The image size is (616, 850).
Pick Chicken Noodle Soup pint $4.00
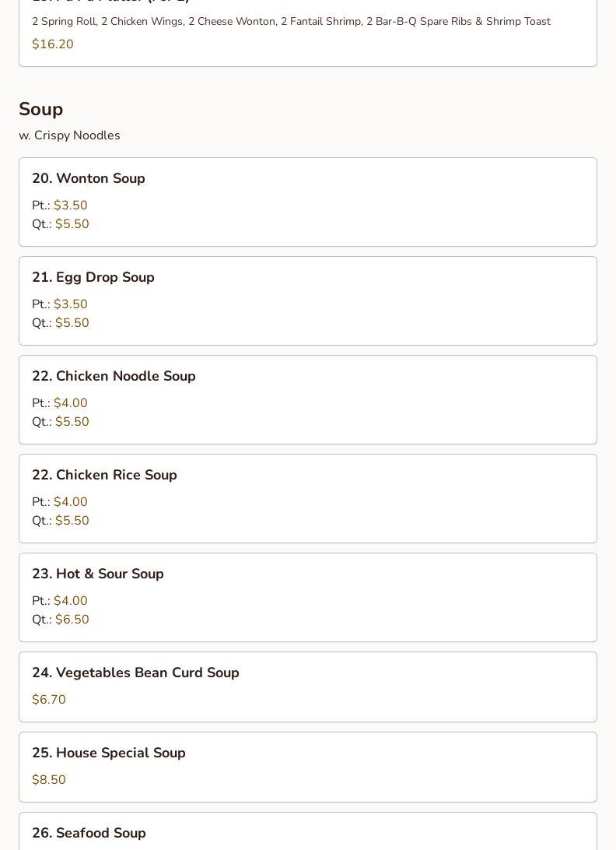tap(60, 402)
